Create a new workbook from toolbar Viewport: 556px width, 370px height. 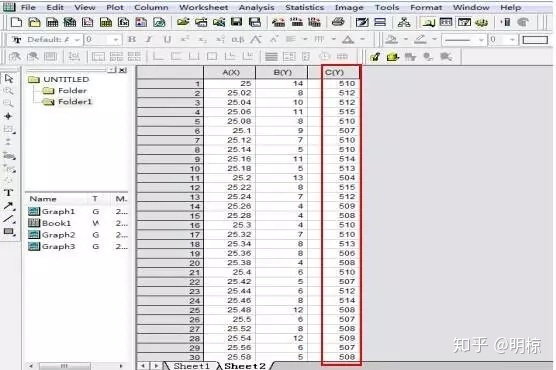[52, 23]
